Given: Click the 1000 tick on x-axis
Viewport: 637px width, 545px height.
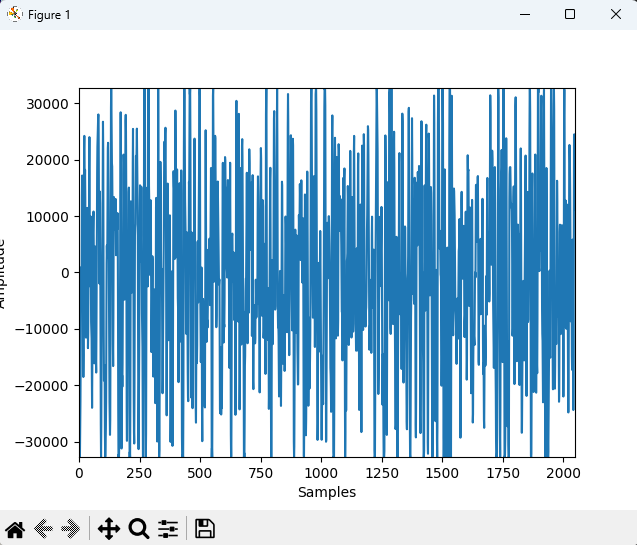Looking at the screenshot, I should coord(321,472).
